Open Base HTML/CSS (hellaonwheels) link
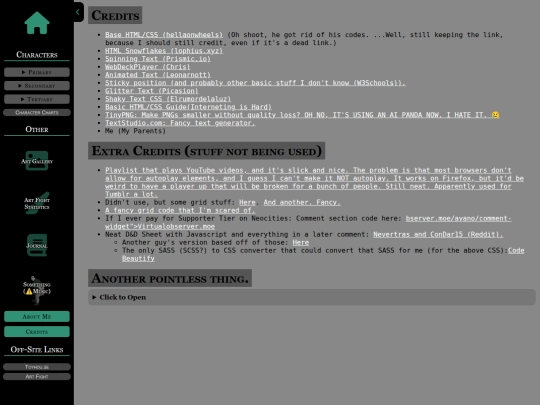The image size is (540, 405). (164, 35)
